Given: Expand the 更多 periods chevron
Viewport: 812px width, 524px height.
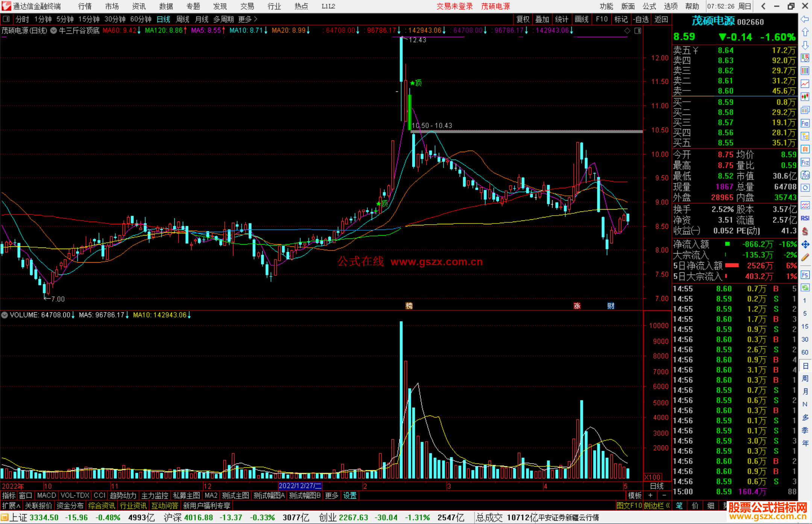Looking at the screenshot, I should point(256,19).
